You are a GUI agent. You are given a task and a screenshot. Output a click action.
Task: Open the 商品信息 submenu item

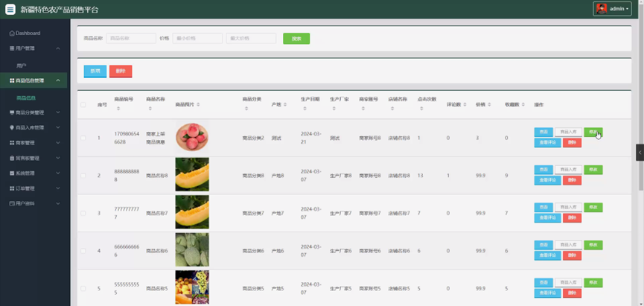coord(26,98)
